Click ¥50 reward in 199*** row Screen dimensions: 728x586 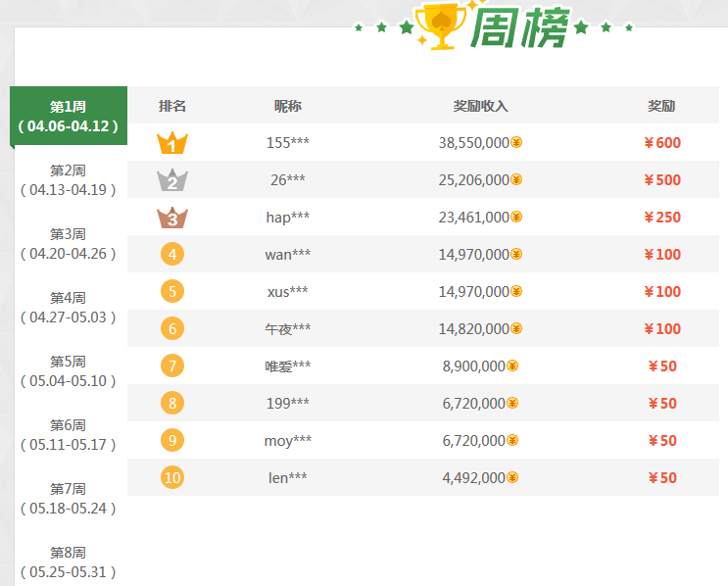pos(662,403)
